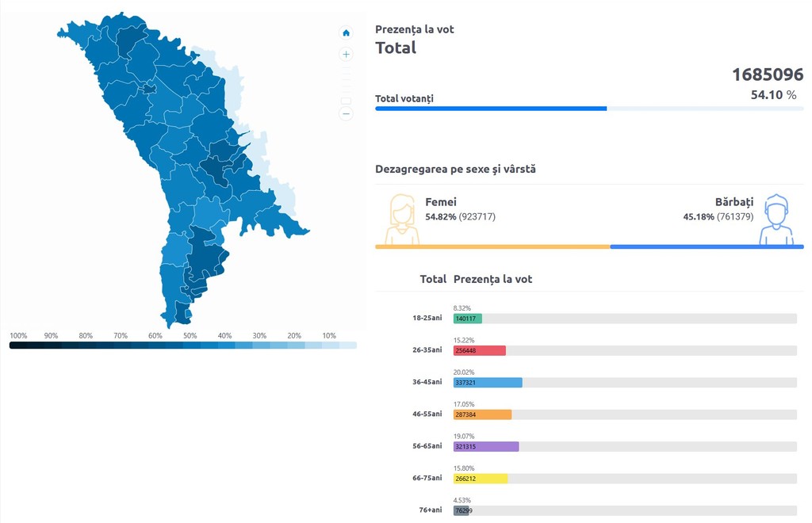Click the blue 36-45ani bar showing 337321

click(488, 383)
